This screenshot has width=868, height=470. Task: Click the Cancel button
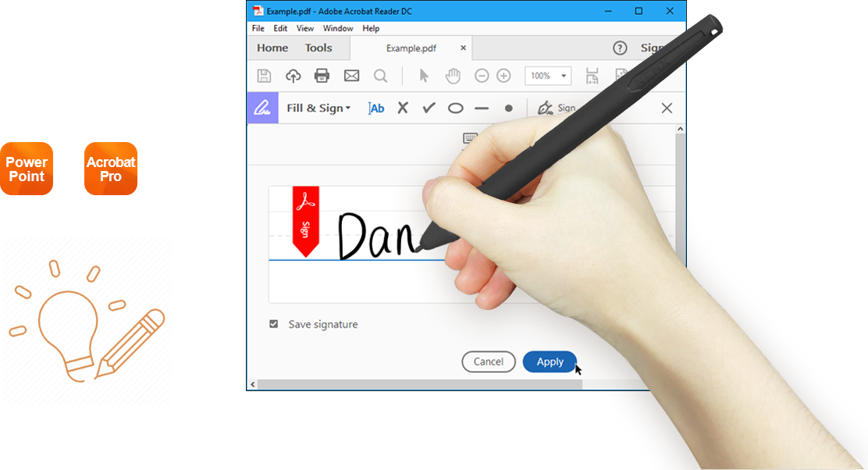(x=489, y=361)
